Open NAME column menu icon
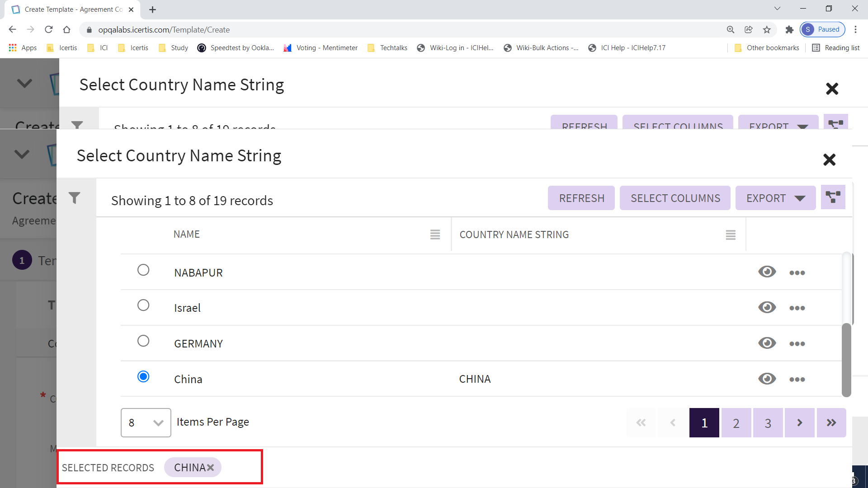The height and width of the screenshot is (488, 868). click(x=435, y=235)
